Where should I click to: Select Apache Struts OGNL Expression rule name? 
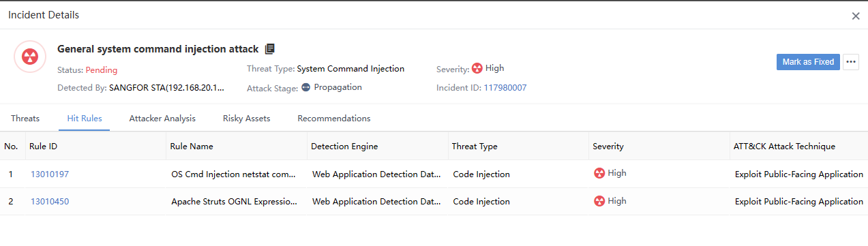click(x=235, y=202)
